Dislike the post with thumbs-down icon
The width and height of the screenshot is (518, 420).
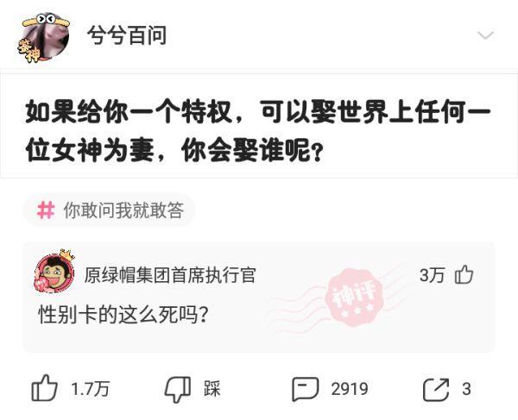(178, 389)
